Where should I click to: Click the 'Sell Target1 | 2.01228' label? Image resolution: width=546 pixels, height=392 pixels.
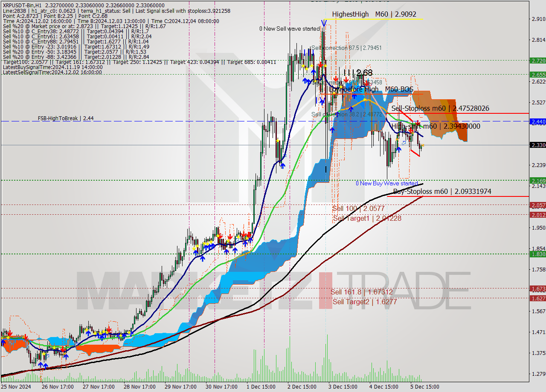coord(367,218)
